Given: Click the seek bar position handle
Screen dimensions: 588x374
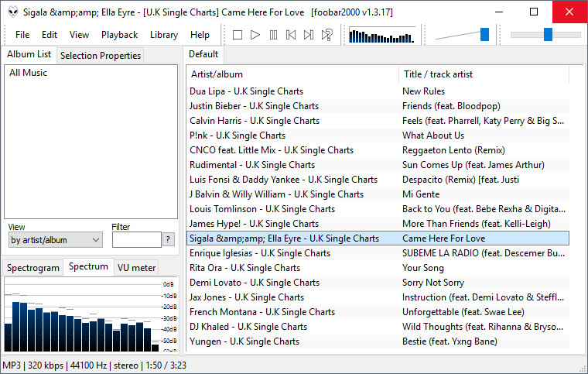Looking at the screenshot, I should pos(548,34).
